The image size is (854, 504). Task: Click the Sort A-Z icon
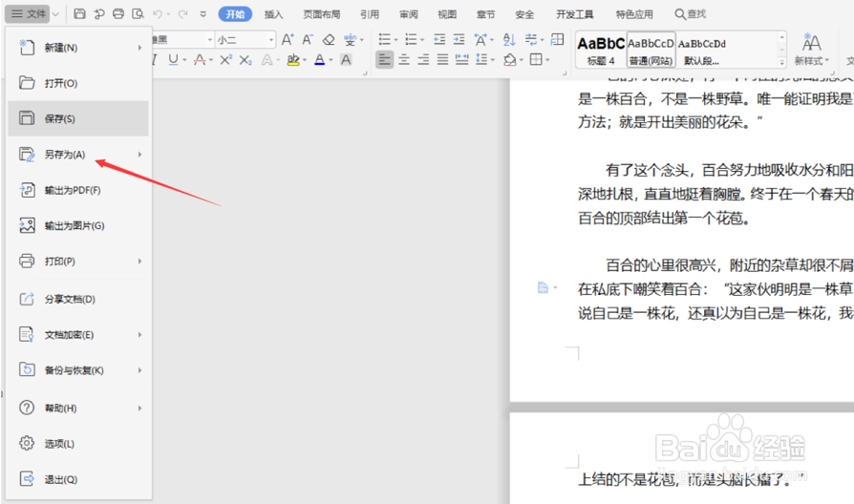509,40
